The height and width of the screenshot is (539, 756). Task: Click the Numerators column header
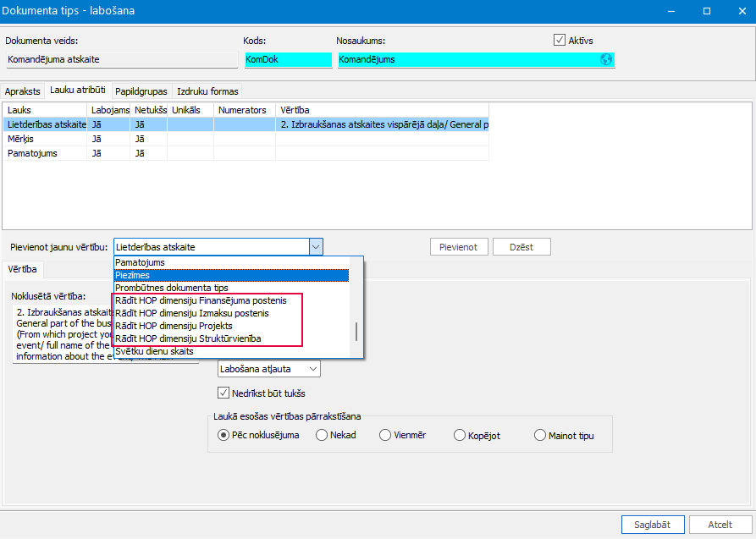(x=245, y=110)
